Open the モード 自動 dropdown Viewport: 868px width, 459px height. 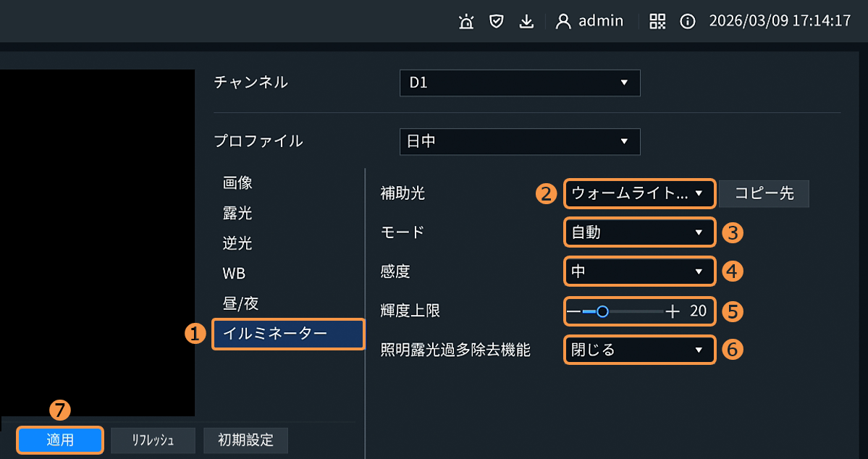click(x=639, y=232)
